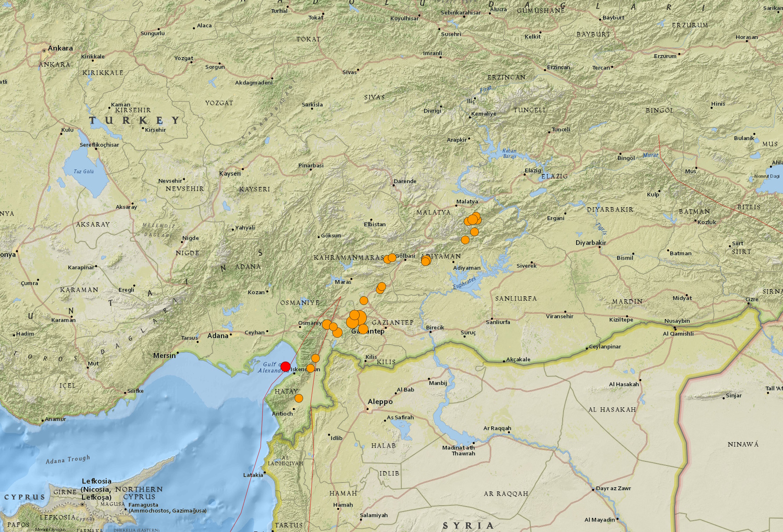Screen dimensions: 783x532
Task: Click the orange marker covering the Gaziantep label
Action: 363,329
